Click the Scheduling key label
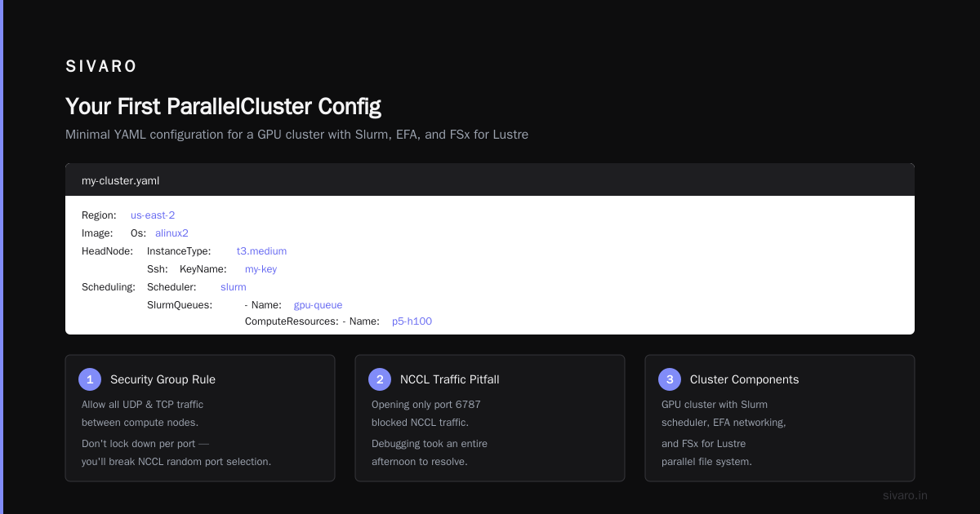980x514 pixels. [x=109, y=287]
